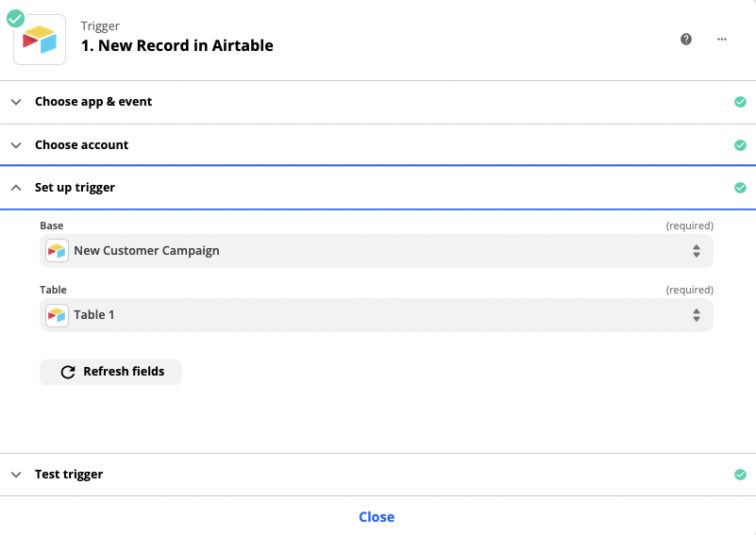Viewport: 756px width, 535px height.
Task: Click the Test trigger section title
Action: click(69, 475)
